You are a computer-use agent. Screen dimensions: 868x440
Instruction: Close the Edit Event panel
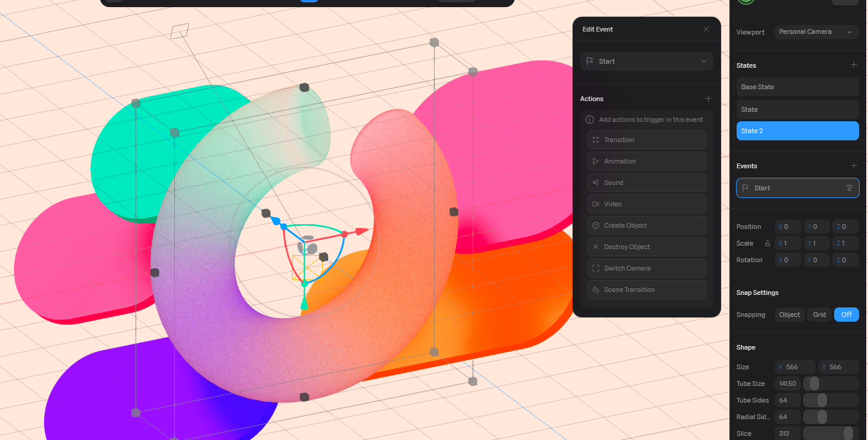click(706, 29)
